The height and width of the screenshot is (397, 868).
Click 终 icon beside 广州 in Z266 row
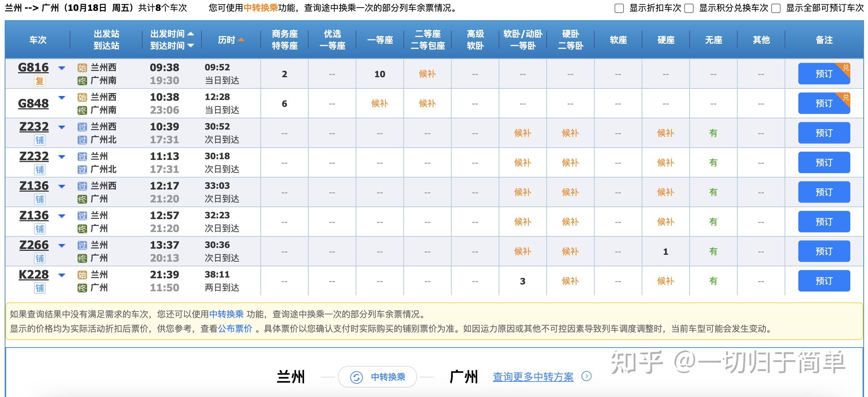pos(82,258)
